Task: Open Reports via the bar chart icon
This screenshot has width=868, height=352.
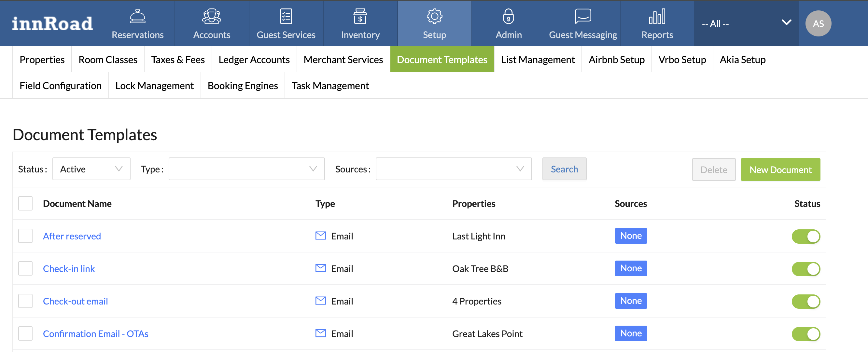Action: (657, 16)
